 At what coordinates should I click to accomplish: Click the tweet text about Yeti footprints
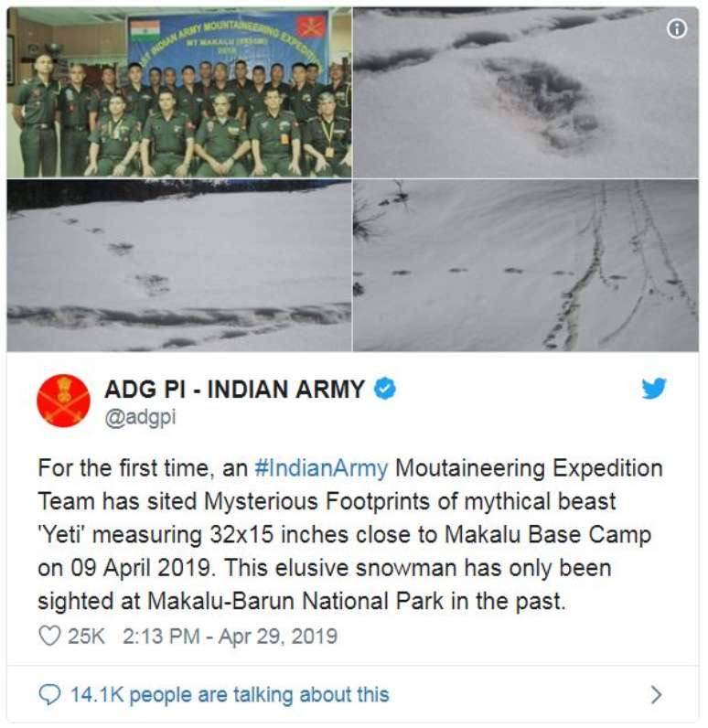(x=350, y=535)
